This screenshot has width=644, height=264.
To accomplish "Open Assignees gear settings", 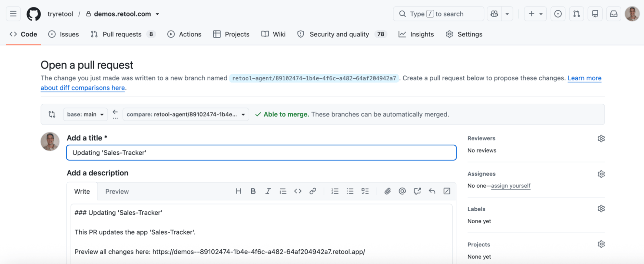I will [x=601, y=174].
